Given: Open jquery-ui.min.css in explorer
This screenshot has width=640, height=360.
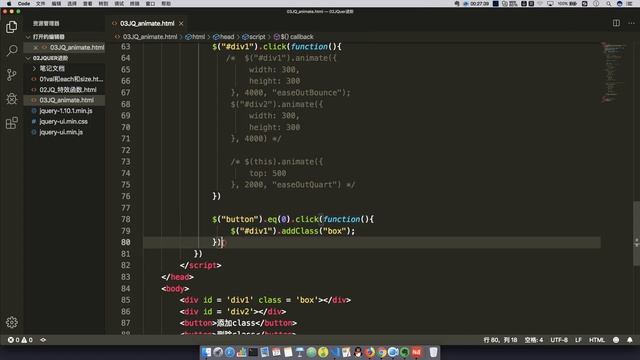Looking at the screenshot, I should point(63,122).
